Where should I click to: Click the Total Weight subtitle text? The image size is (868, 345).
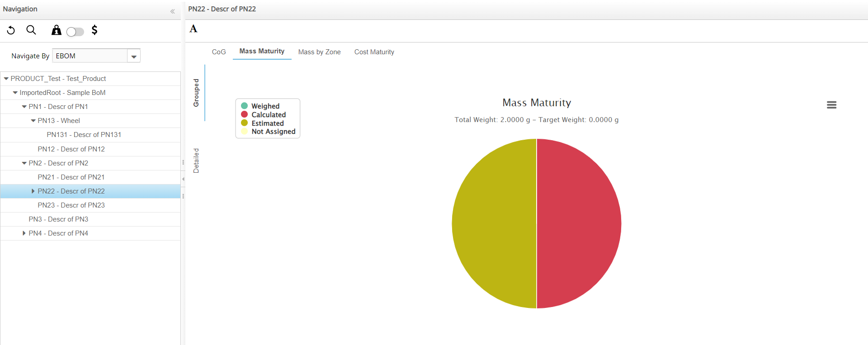tap(537, 120)
